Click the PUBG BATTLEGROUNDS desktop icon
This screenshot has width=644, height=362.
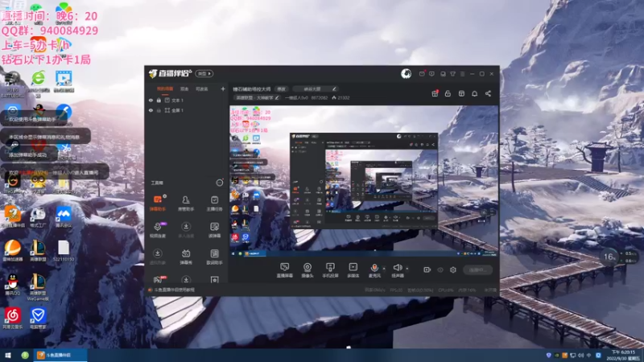[x=12, y=84]
